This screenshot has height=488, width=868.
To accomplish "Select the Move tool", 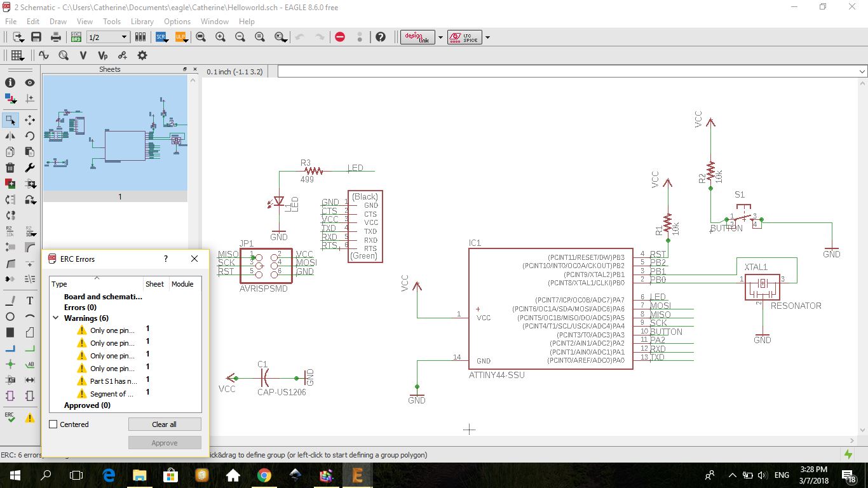I will point(30,119).
